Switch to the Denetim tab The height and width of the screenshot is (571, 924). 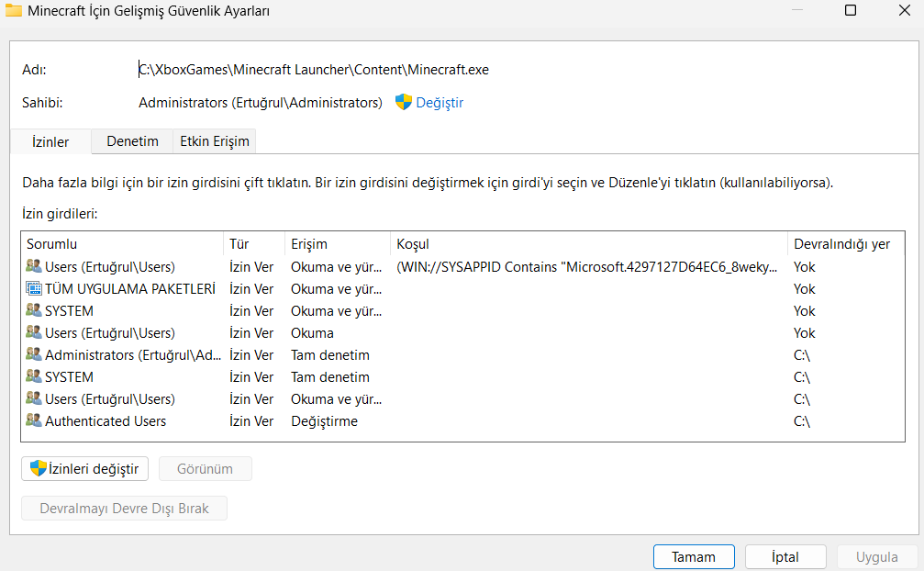(x=132, y=141)
